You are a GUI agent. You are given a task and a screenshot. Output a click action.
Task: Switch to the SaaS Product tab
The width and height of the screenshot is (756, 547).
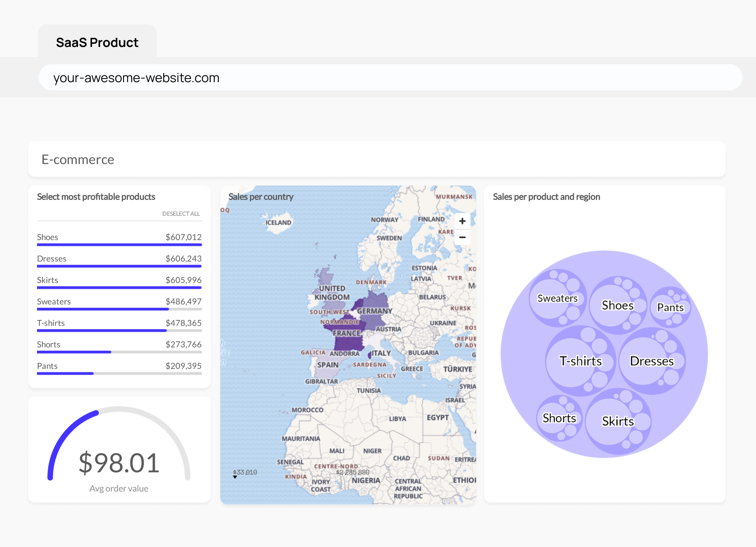tap(97, 42)
